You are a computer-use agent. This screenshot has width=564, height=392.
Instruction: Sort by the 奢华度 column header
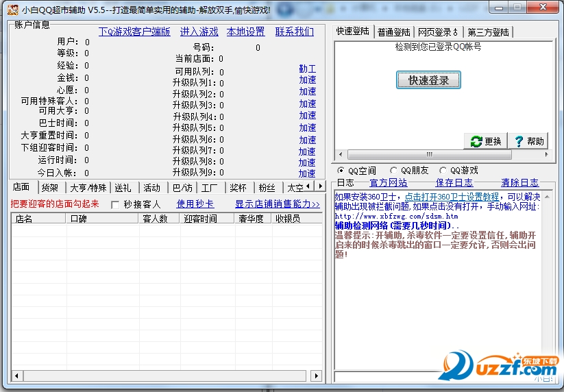click(x=252, y=219)
